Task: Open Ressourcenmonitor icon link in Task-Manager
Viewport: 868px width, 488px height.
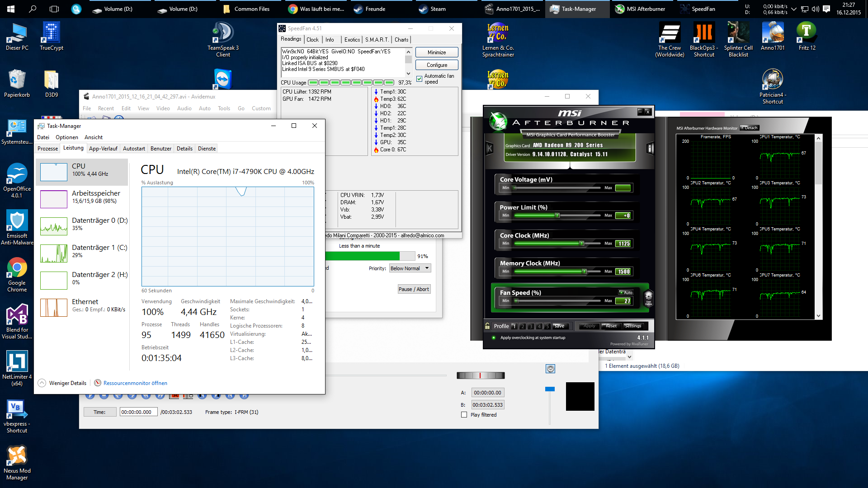Action: coord(98,383)
